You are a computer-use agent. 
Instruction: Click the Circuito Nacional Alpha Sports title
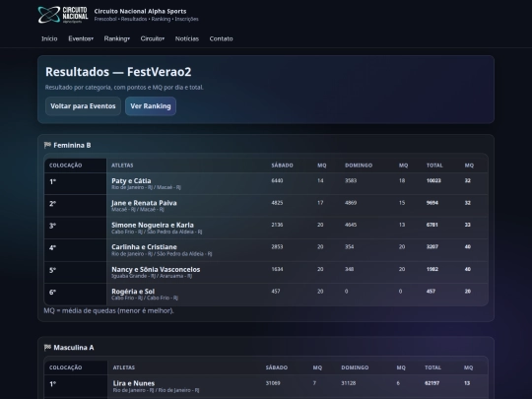(x=140, y=11)
